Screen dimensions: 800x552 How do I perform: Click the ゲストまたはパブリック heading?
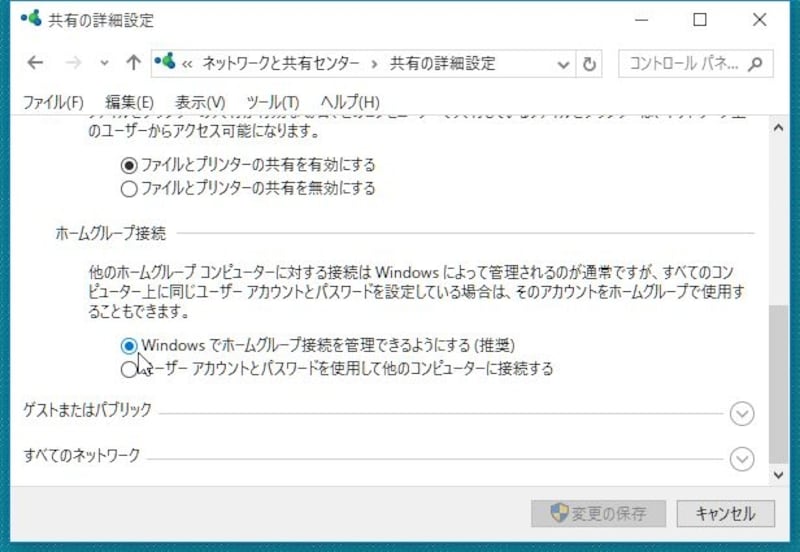click(87, 410)
